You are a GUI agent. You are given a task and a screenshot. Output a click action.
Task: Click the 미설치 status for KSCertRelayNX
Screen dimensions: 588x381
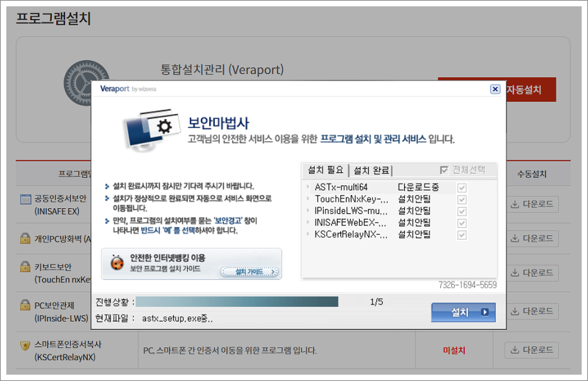[x=454, y=351]
